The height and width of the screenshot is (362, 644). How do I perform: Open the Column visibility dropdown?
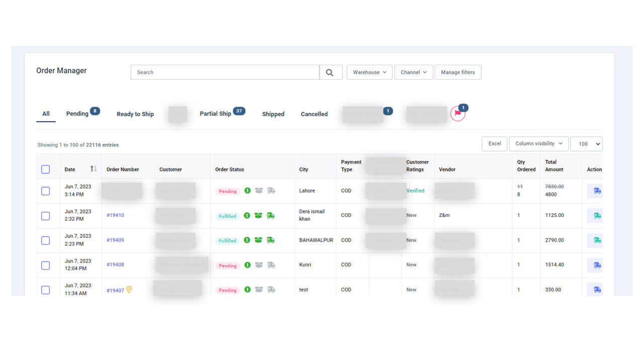[539, 143]
